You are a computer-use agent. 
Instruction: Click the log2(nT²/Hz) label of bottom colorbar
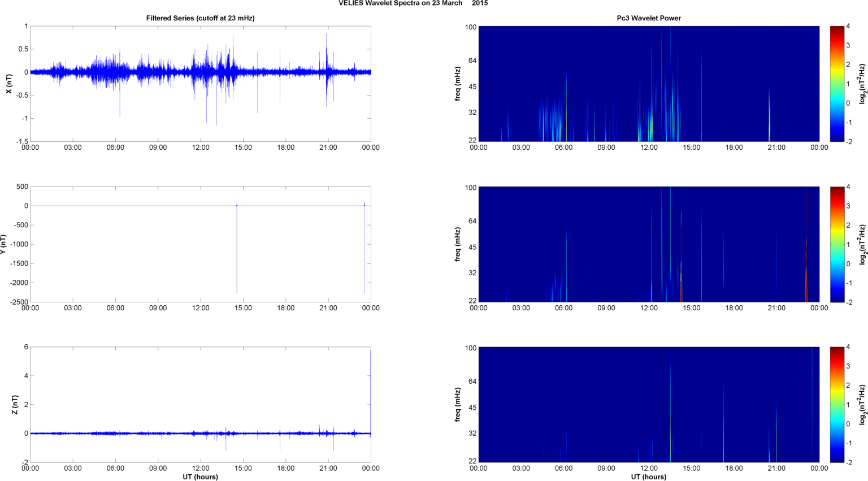pos(862,405)
